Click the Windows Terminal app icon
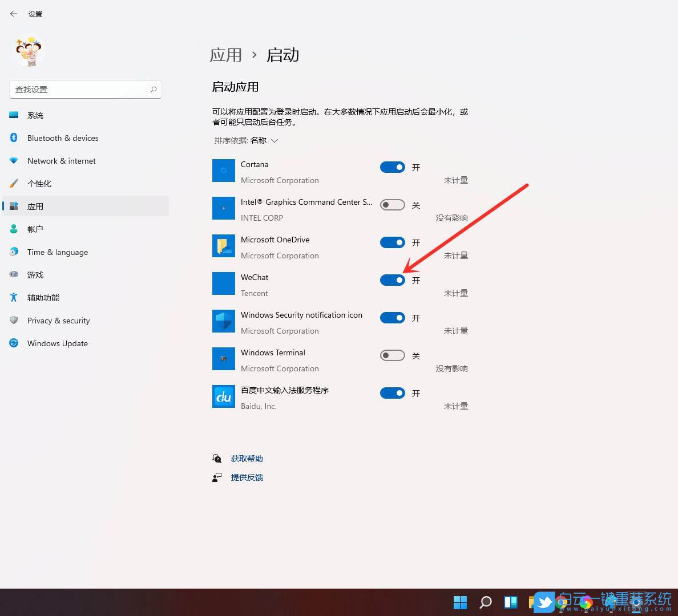Viewport: 678px width, 616px height. [x=223, y=359]
